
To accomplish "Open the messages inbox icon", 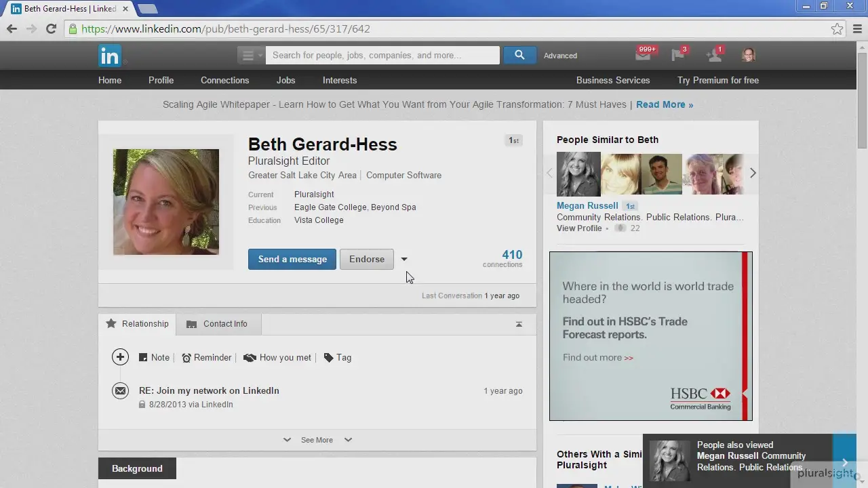I will pos(643,55).
